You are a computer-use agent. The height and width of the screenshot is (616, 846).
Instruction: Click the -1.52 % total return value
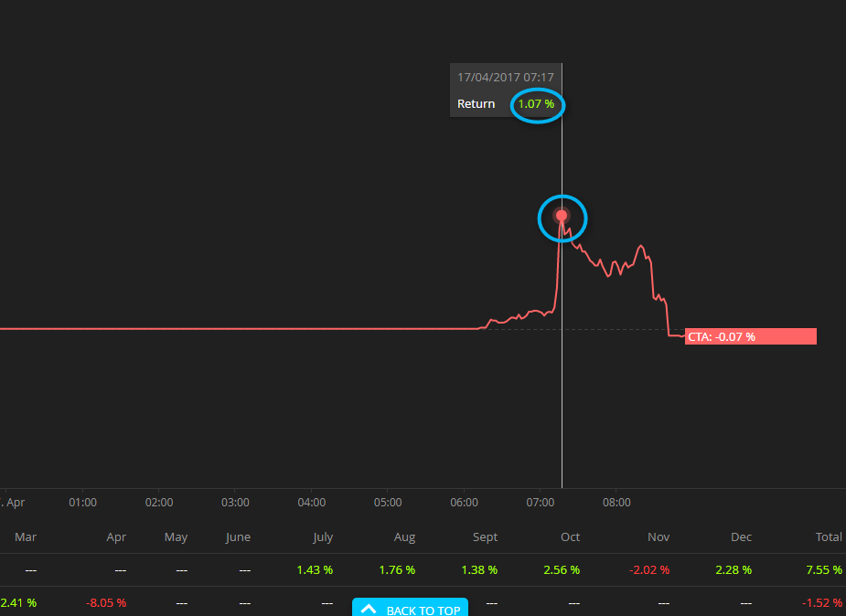822,602
